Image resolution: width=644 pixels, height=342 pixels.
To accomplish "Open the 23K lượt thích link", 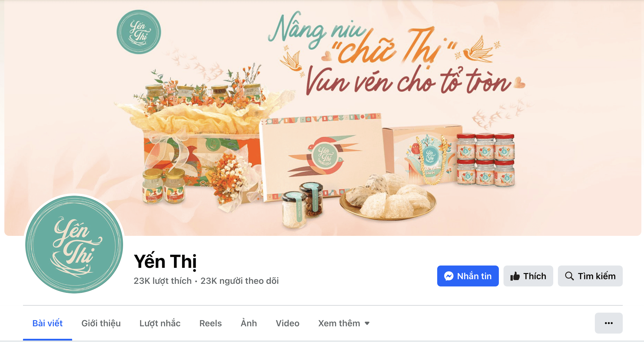I will tap(163, 281).
